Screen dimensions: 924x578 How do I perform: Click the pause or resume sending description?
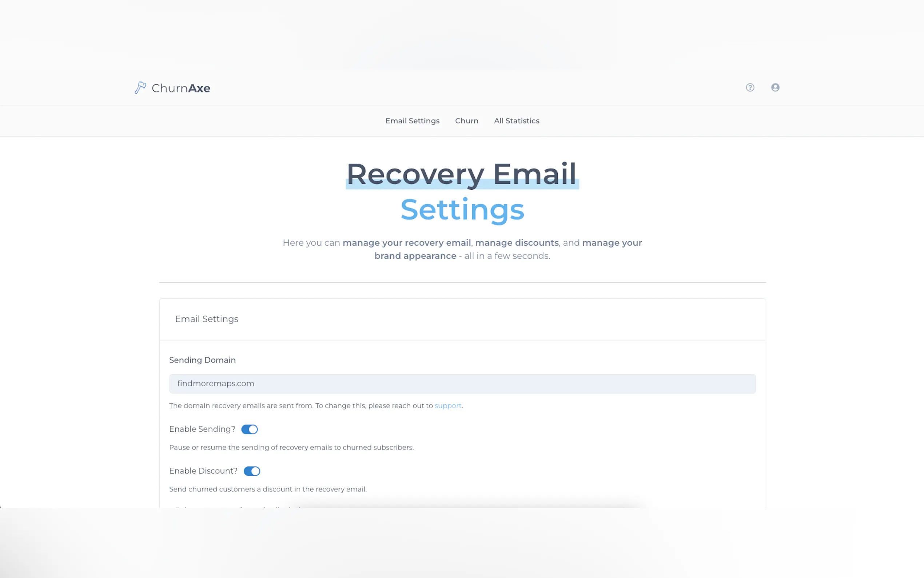291,447
